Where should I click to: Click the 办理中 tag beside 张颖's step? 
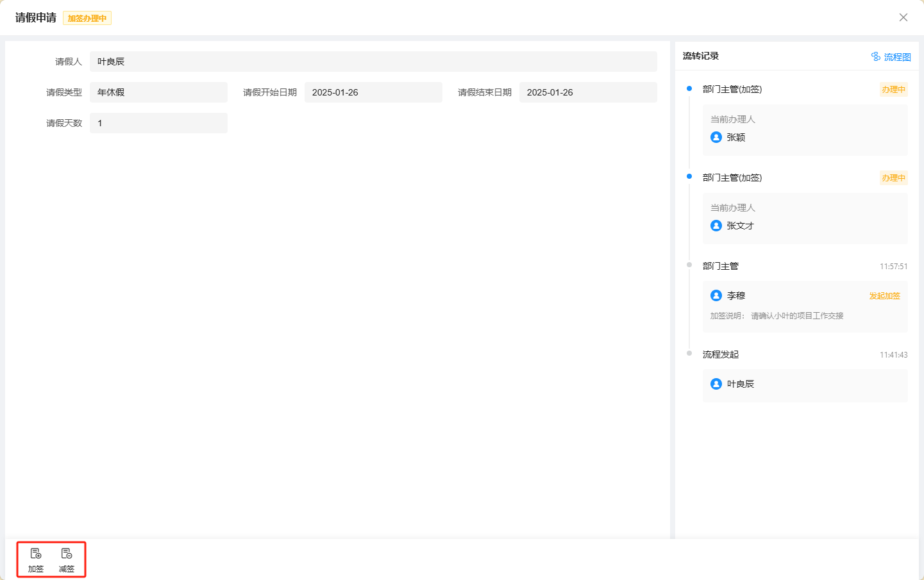pos(893,90)
